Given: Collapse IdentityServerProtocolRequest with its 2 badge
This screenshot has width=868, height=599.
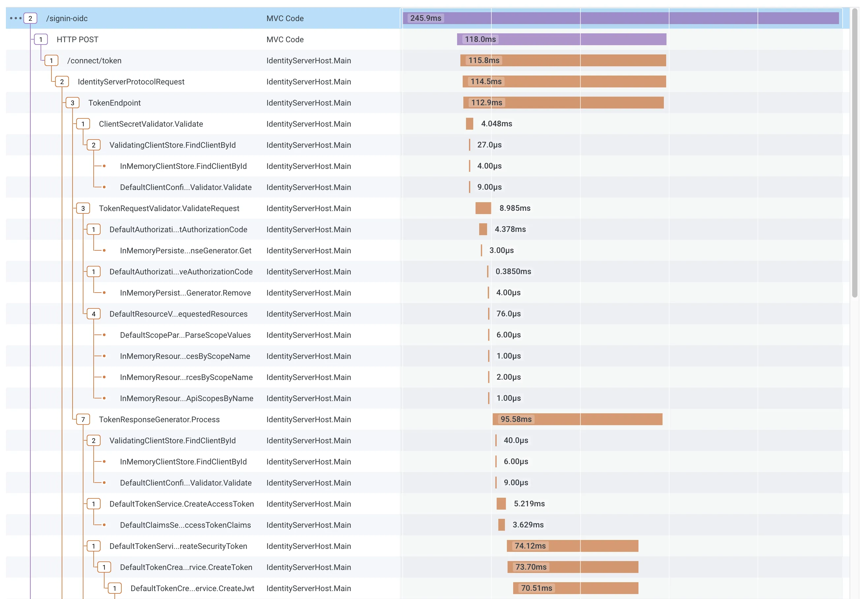Looking at the screenshot, I should click(x=62, y=81).
